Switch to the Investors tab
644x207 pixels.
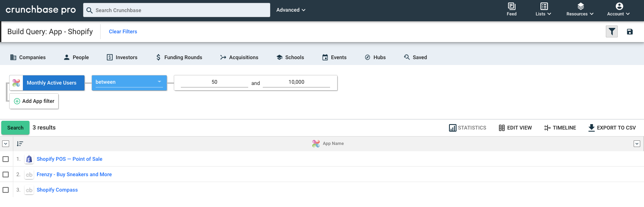coord(122,57)
